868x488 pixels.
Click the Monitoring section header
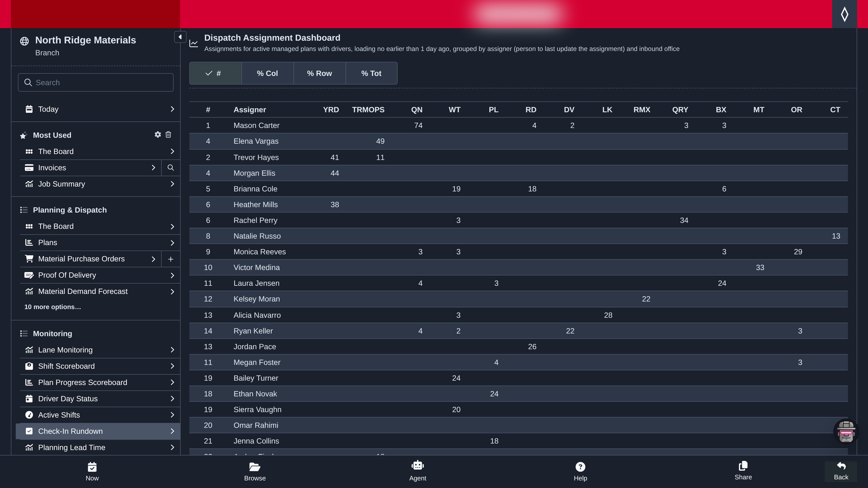(52, 334)
